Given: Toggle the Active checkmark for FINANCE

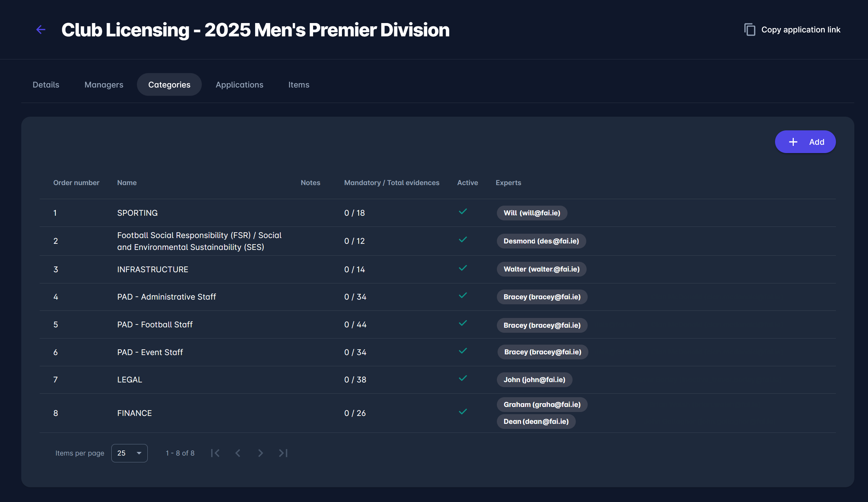Looking at the screenshot, I should tap(463, 412).
